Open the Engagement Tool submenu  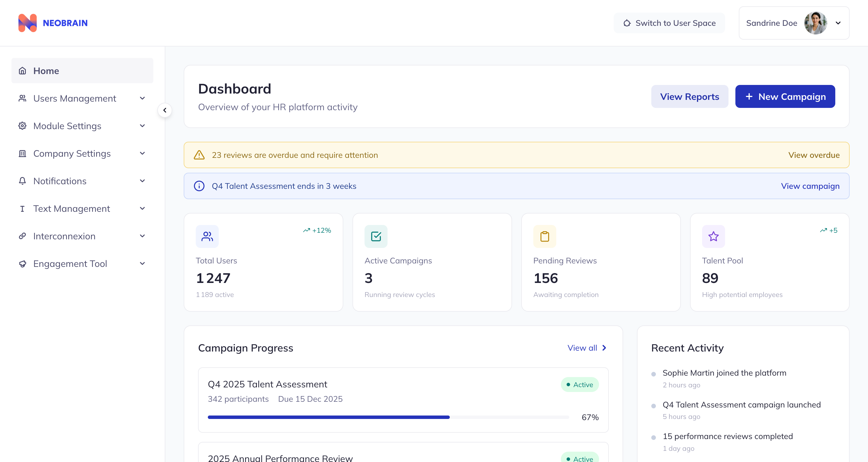tap(143, 263)
